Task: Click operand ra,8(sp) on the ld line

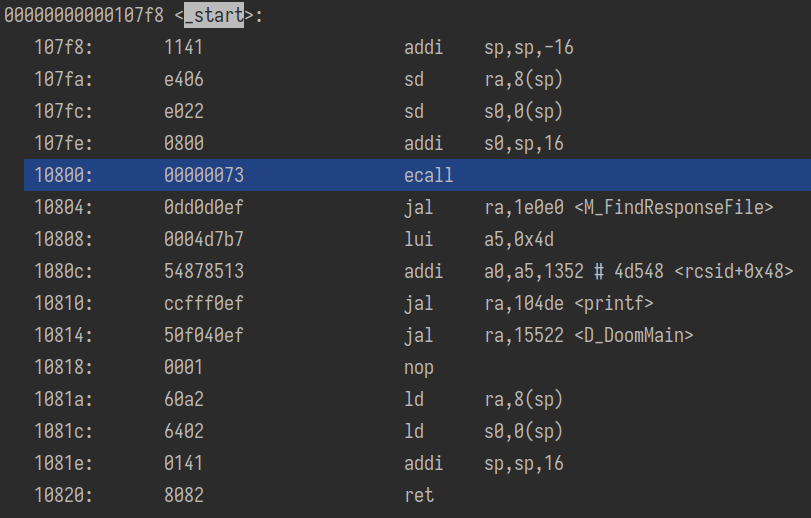Action: click(523, 400)
